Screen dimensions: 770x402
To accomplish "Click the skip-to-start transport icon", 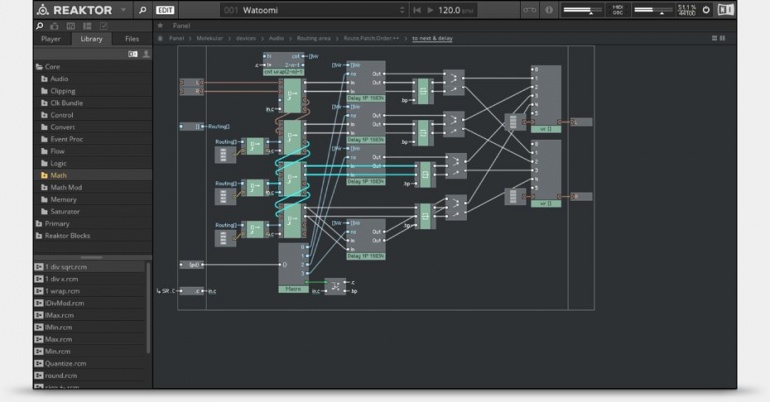I will pyautogui.click(x=416, y=10).
